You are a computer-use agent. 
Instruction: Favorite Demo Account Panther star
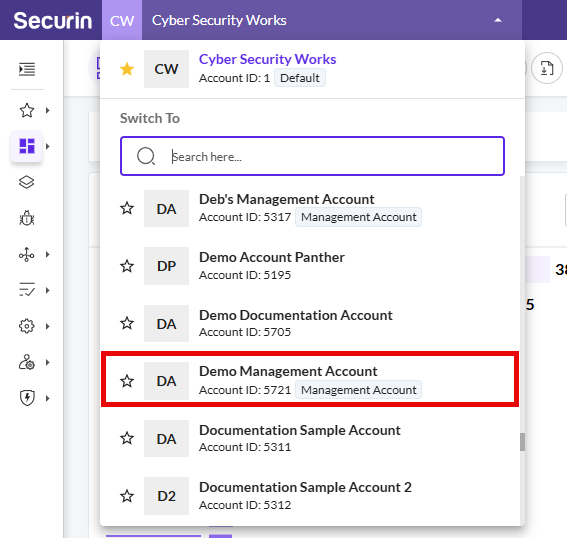tap(127, 266)
